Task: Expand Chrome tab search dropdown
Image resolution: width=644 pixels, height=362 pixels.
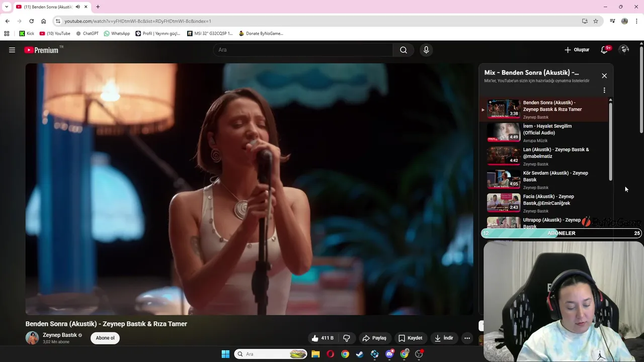Action: pos(6,7)
